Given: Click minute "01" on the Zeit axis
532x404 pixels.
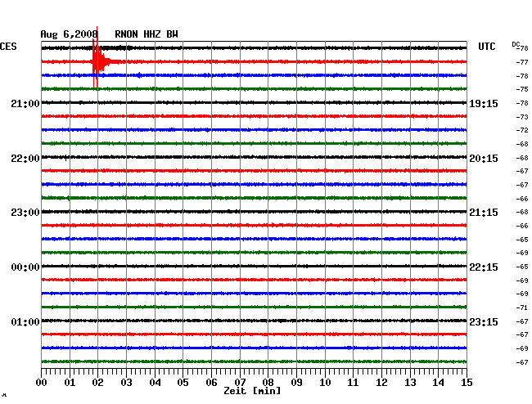Looking at the screenshot, I should 70,383.
